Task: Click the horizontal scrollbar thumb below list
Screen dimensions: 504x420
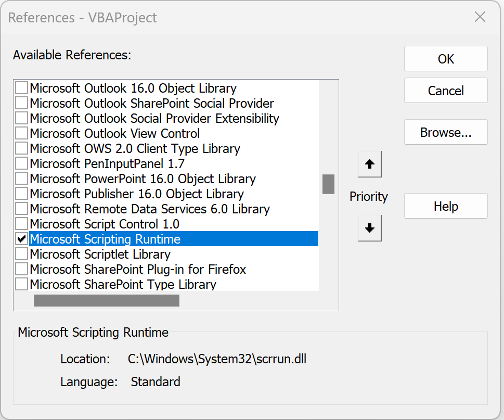Action: (x=107, y=300)
